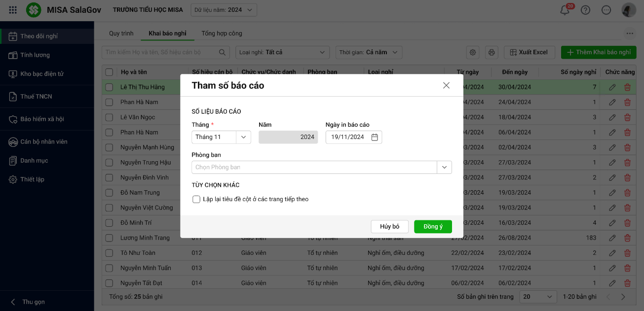
Task: Toggle the select-all header checkbox
Action: tap(109, 72)
